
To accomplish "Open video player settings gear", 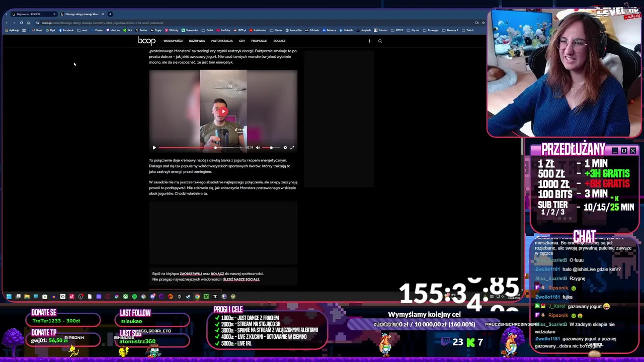I will [285, 147].
